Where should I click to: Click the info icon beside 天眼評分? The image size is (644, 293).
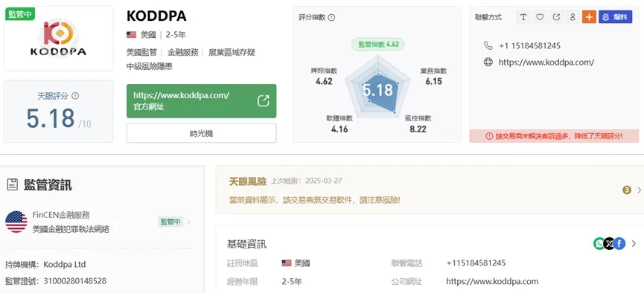[x=75, y=96]
